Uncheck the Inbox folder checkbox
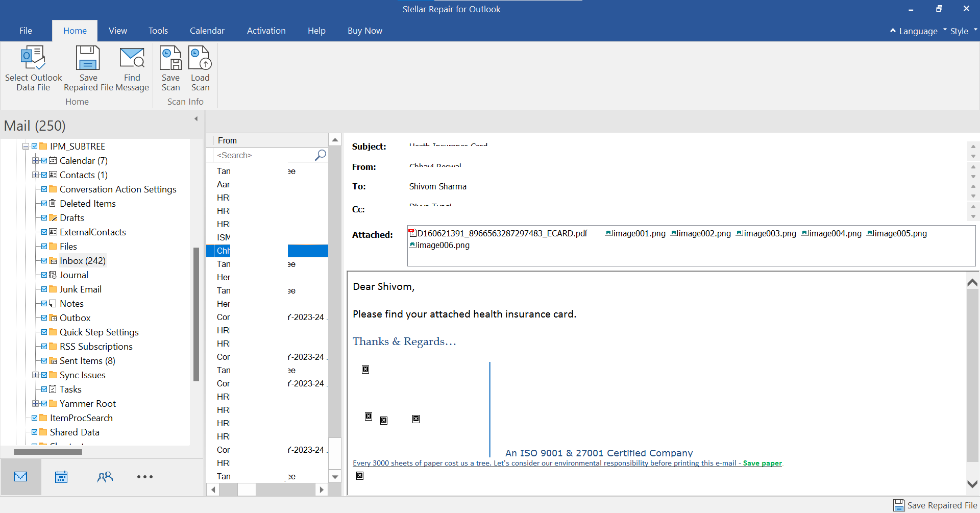 click(44, 260)
